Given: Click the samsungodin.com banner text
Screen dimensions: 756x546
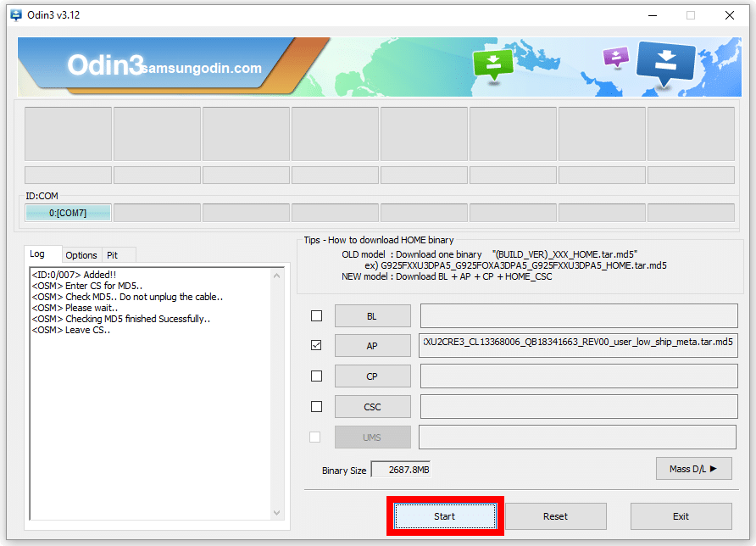Looking at the screenshot, I should coord(203,68).
